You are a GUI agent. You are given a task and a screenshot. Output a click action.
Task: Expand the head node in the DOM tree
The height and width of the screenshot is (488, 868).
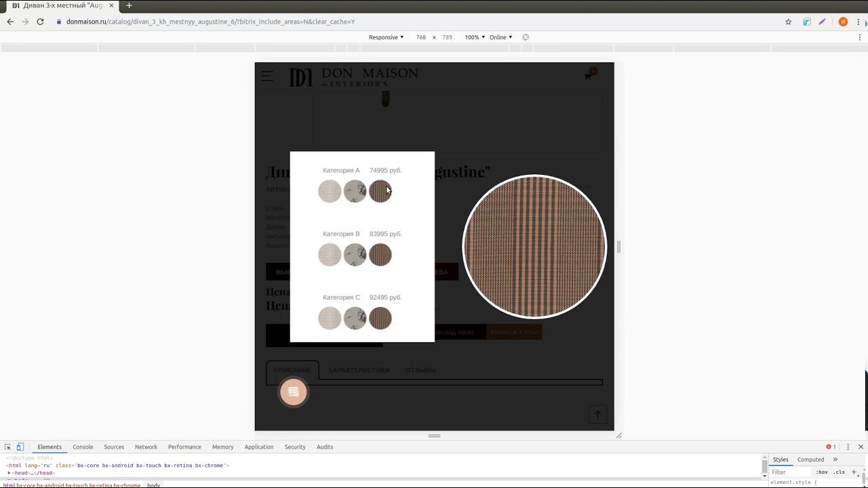[x=9, y=473]
